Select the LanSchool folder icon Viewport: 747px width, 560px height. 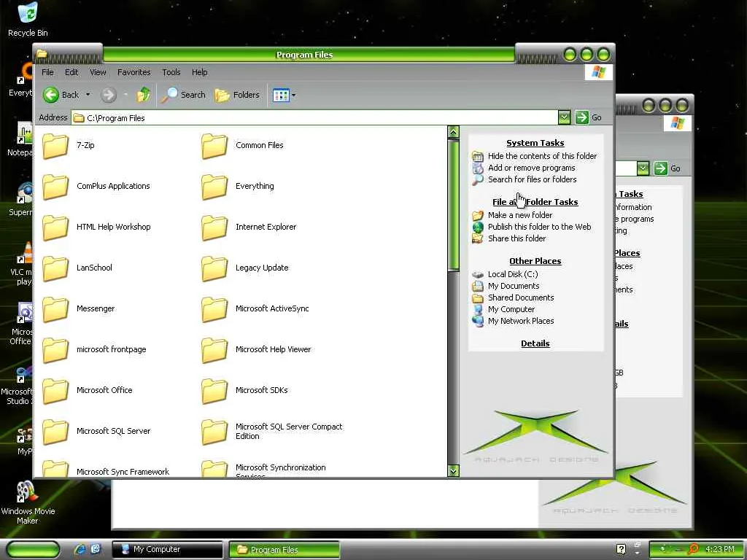[x=55, y=268]
